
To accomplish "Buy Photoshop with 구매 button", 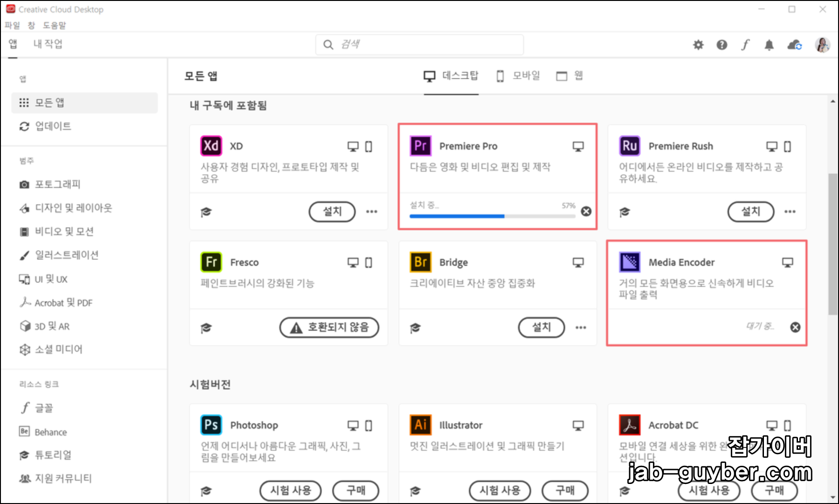I will pyautogui.click(x=356, y=491).
